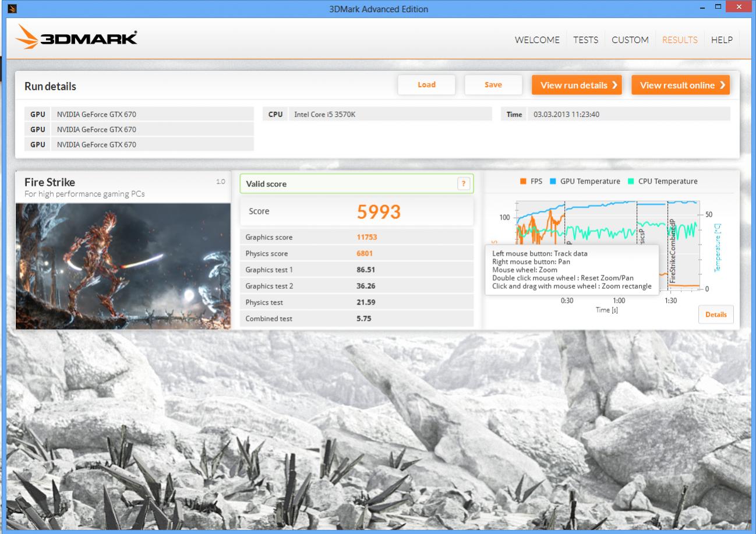Click the Valid score label
Viewport: 756px width, 534px height.
[x=266, y=184]
